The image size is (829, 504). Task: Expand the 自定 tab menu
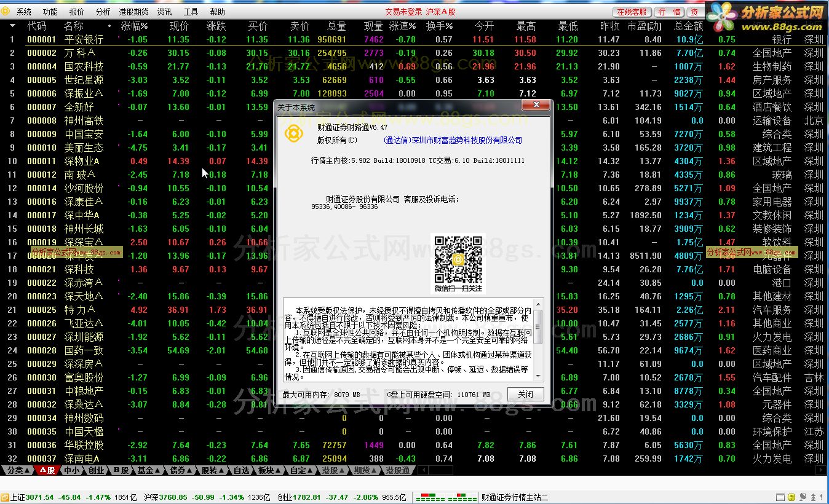point(302,470)
